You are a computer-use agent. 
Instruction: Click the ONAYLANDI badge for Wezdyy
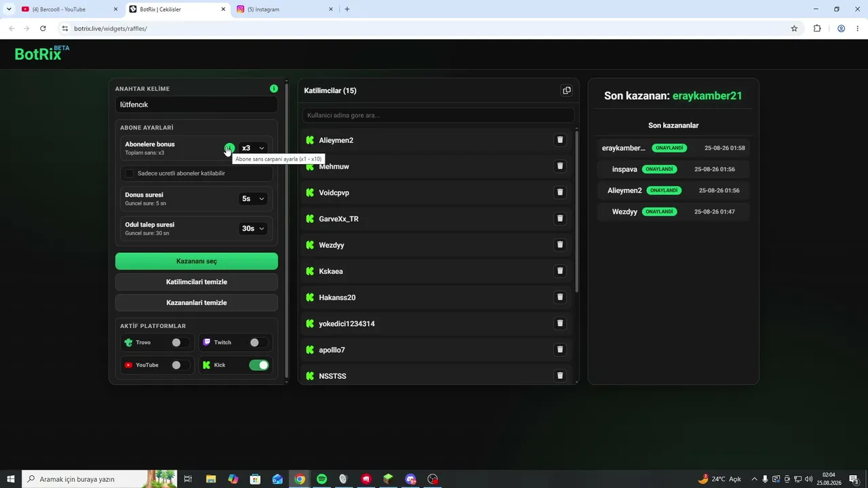click(659, 211)
